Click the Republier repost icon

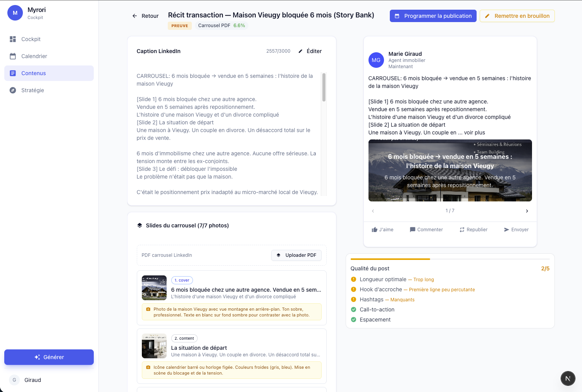462,230
